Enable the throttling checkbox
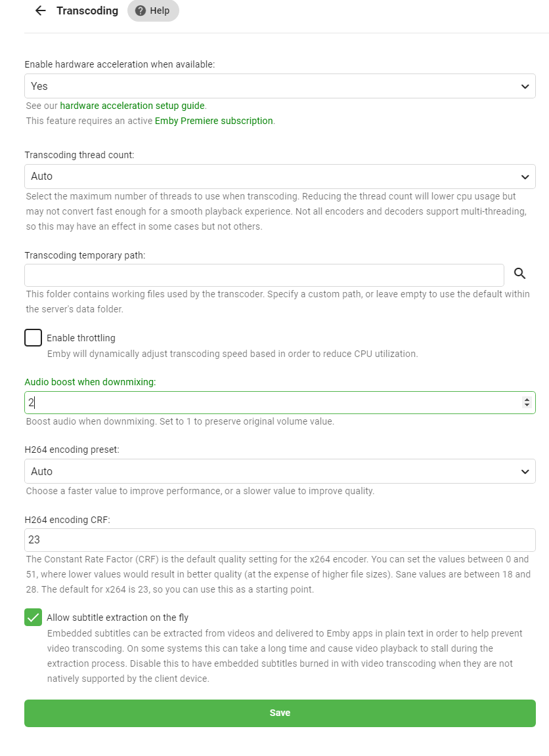This screenshot has height=756, width=549. pyautogui.click(x=33, y=338)
